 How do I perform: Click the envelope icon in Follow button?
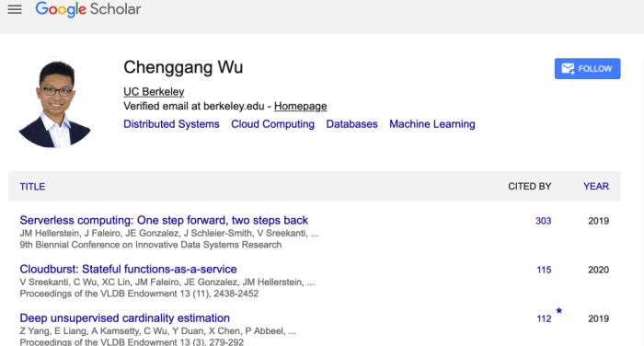click(x=568, y=69)
